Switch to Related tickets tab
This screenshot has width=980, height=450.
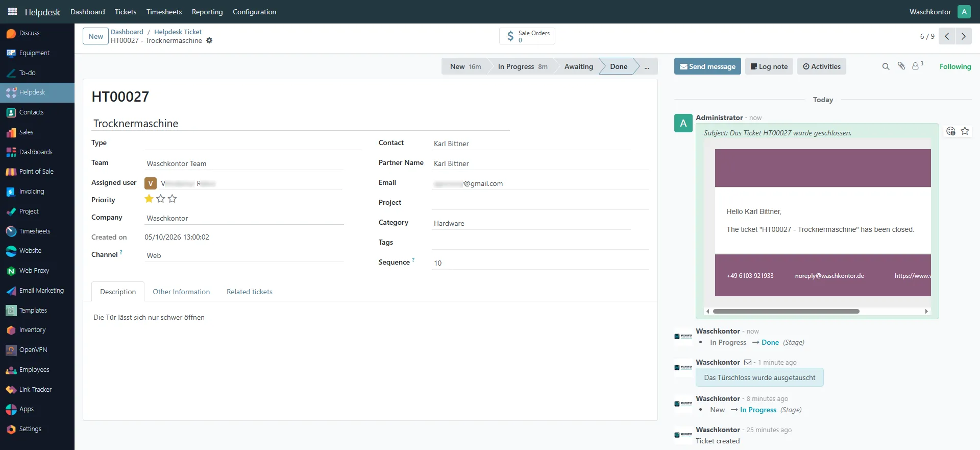click(250, 292)
